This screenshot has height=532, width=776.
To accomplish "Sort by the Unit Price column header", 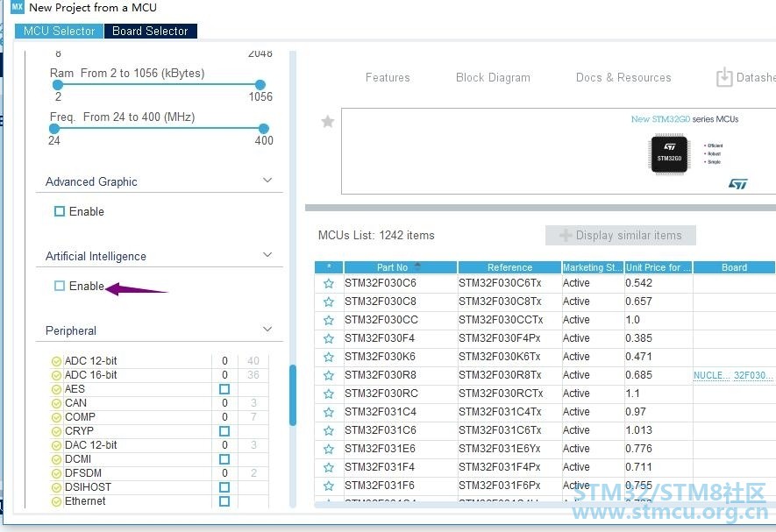I will tap(659, 267).
